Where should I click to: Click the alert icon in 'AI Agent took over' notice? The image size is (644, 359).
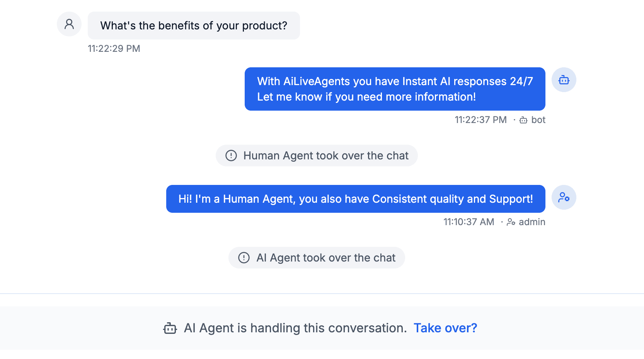[244, 258]
